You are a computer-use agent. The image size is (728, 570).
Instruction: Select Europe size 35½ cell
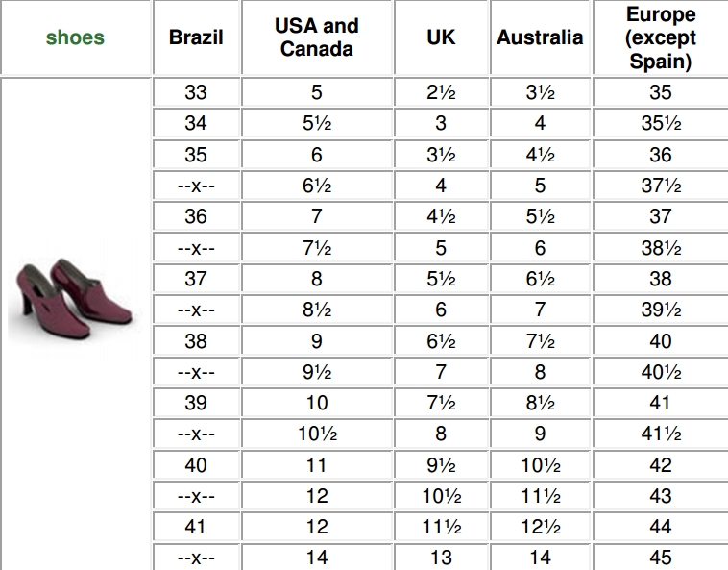[661, 123]
